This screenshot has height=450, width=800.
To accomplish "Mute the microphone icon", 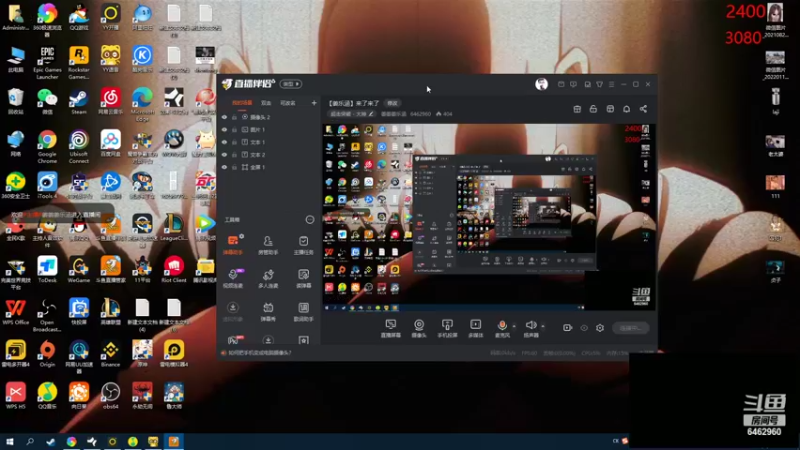I will click(x=502, y=325).
